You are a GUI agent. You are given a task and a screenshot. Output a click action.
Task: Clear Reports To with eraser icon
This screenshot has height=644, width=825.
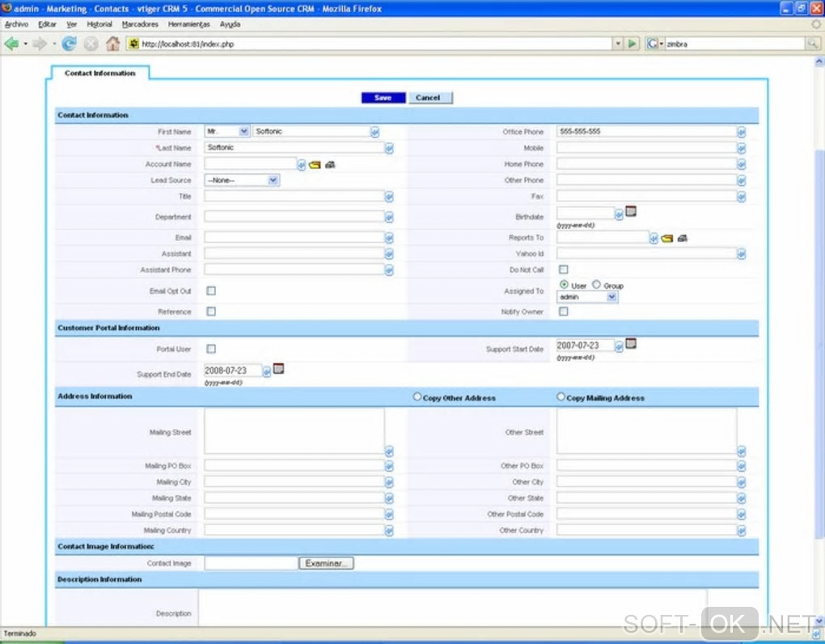click(683, 239)
